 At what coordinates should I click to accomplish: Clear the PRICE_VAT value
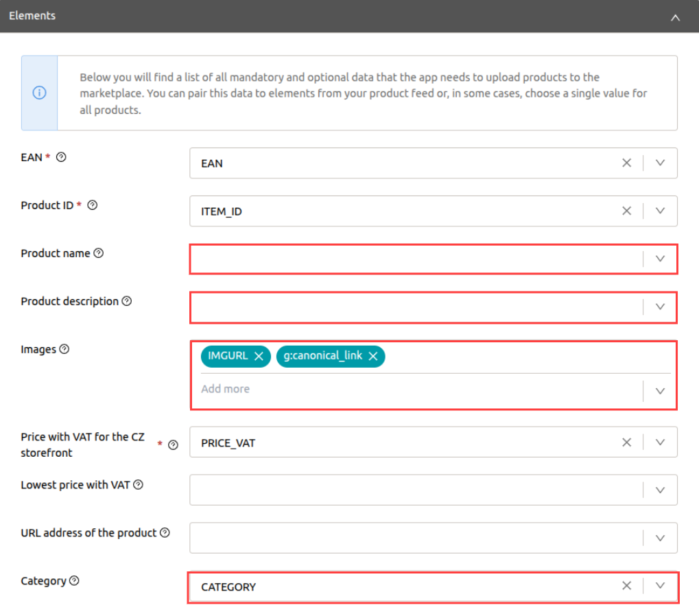pos(626,442)
